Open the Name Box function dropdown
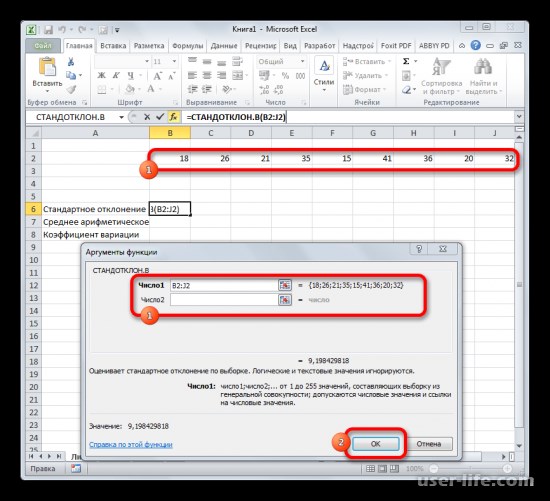The width and height of the screenshot is (550, 501). pos(121,117)
